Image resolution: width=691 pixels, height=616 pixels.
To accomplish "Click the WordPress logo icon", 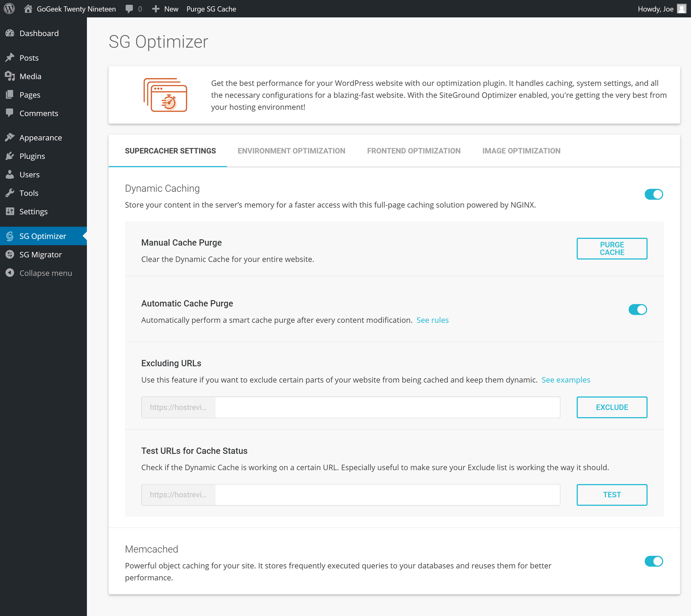I will point(9,9).
